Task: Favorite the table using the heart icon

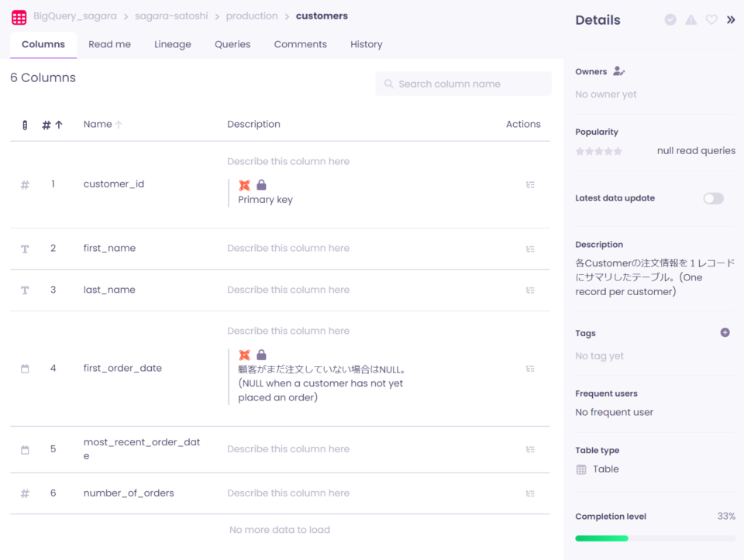Action: (711, 20)
